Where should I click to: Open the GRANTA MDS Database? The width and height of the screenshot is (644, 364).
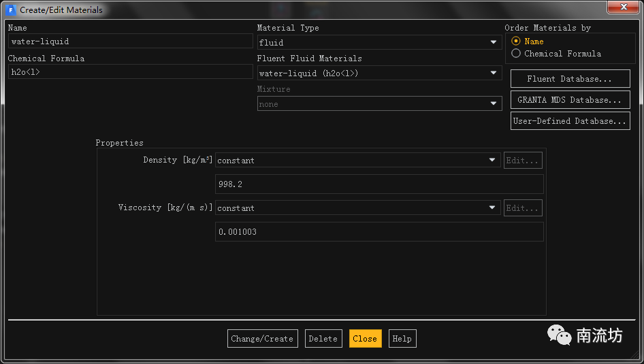[x=570, y=100]
